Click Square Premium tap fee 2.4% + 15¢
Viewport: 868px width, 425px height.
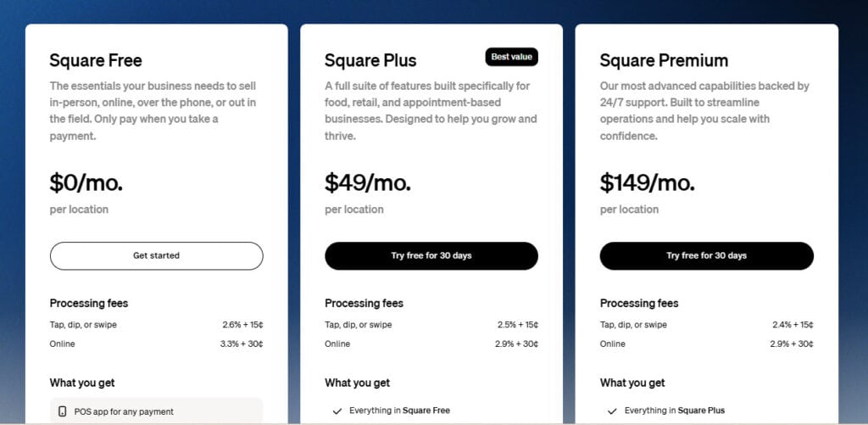pyautogui.click(x=793, y=325)
